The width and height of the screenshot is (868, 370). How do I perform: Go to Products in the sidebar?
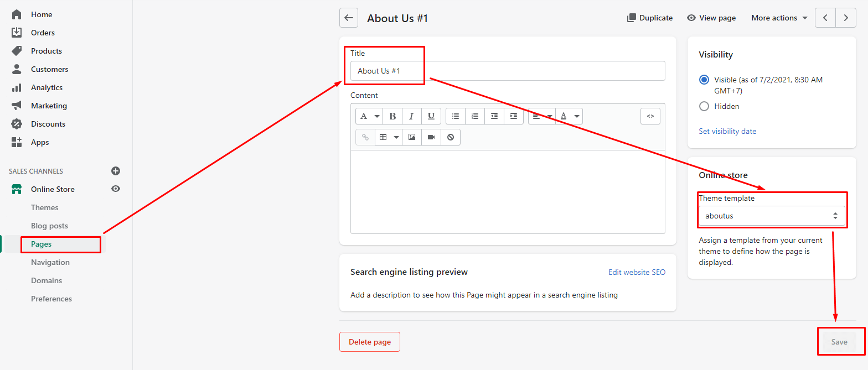coord(46,51)
